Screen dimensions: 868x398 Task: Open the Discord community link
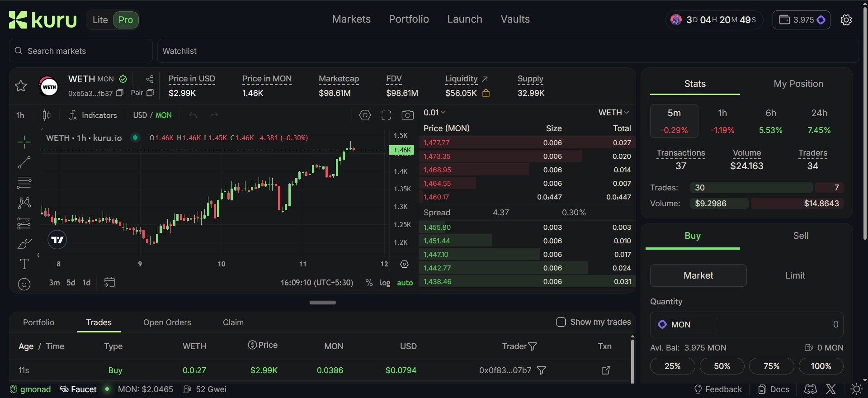(810, 389)
